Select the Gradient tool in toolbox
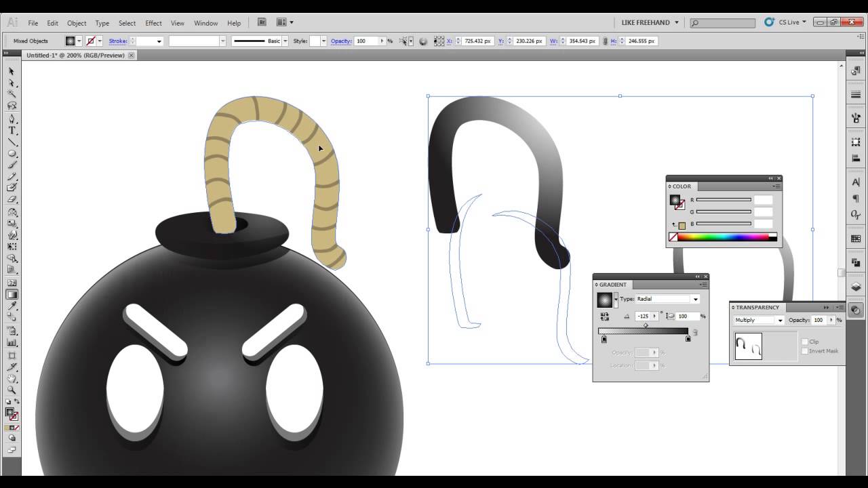This screenshot has height=488, width=868. pyautogui.click(x=12, y=294)
